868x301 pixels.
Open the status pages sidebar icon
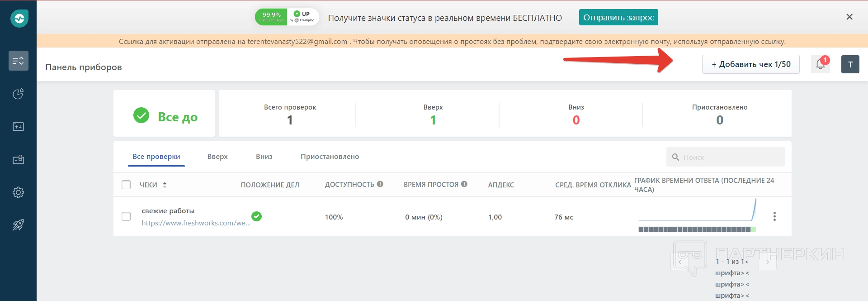19,127
